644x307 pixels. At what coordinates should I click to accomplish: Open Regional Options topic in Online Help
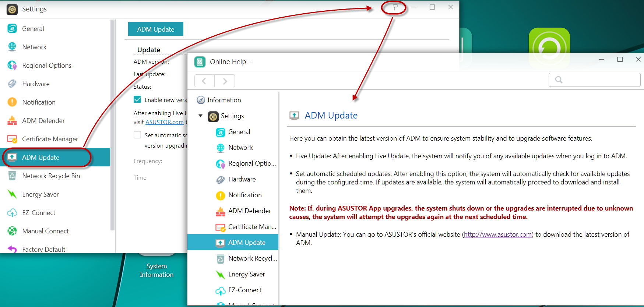[233, 163]
